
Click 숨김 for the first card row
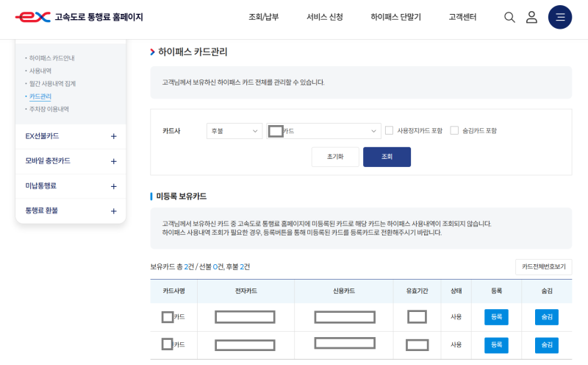tap(546, 317)
